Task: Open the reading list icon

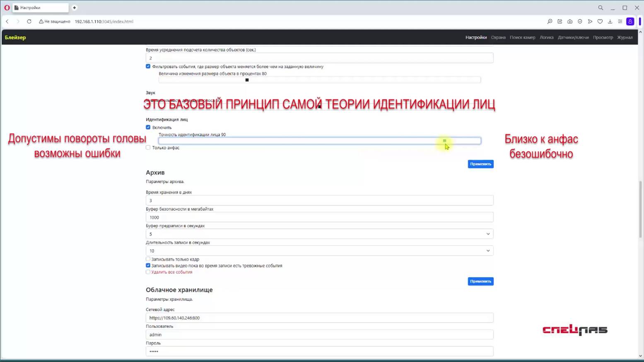Action: pyautogui.click(x=620, y=22)
